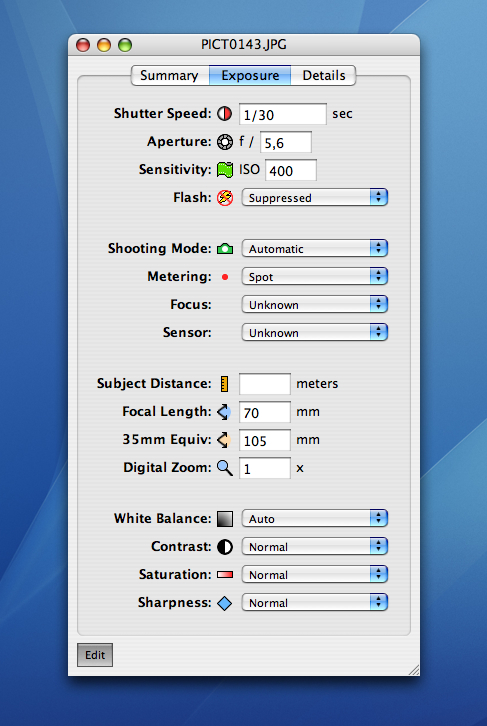487x726 pixels.
Task: Click the half-black Contrast circle icon
Action: 225,547
